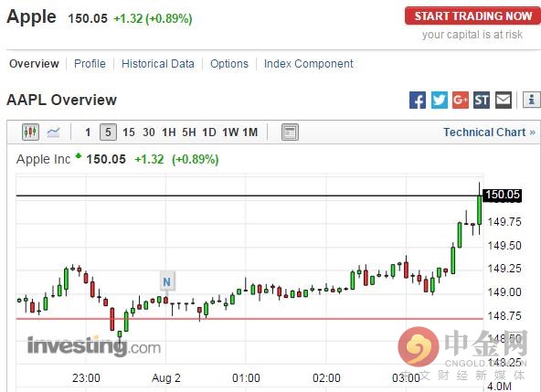The width and height of the screenshot is (541, 392).
Task: Click the Apple Inc label above chart
Action: point(44,159)
